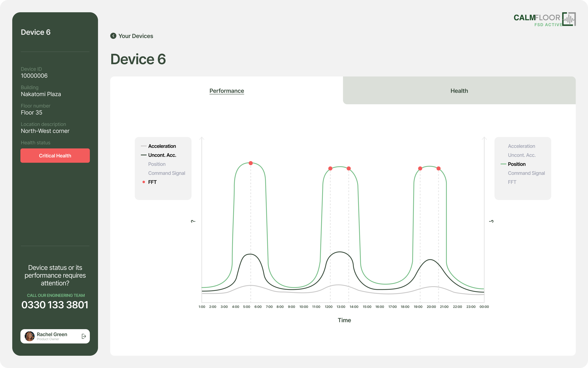Click the 5:00 time axis tick label
The width and height of the screenshot is (588, 368).
tap(246, 307)
